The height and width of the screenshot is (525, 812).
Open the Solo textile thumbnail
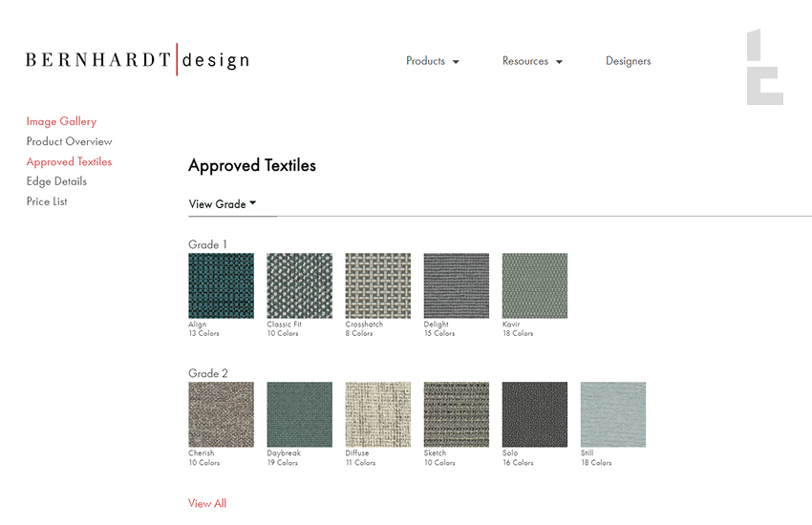pyautogui.click(x=534, y=414)
